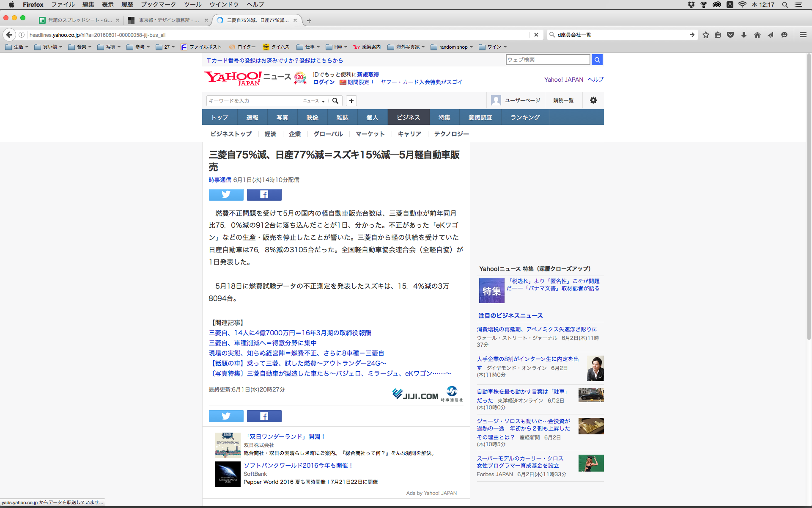Open Firefox hamburger menu

point(803,35)
